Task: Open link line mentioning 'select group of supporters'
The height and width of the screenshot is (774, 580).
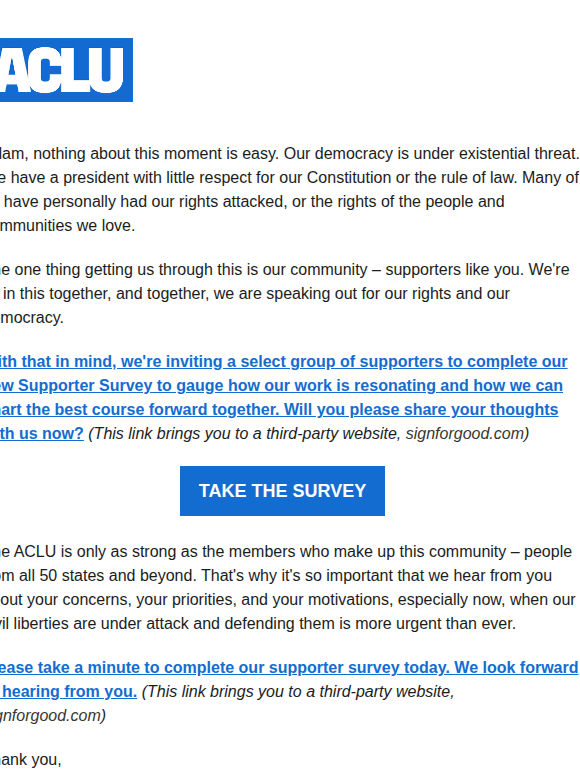Action: (x=284, y=361)
